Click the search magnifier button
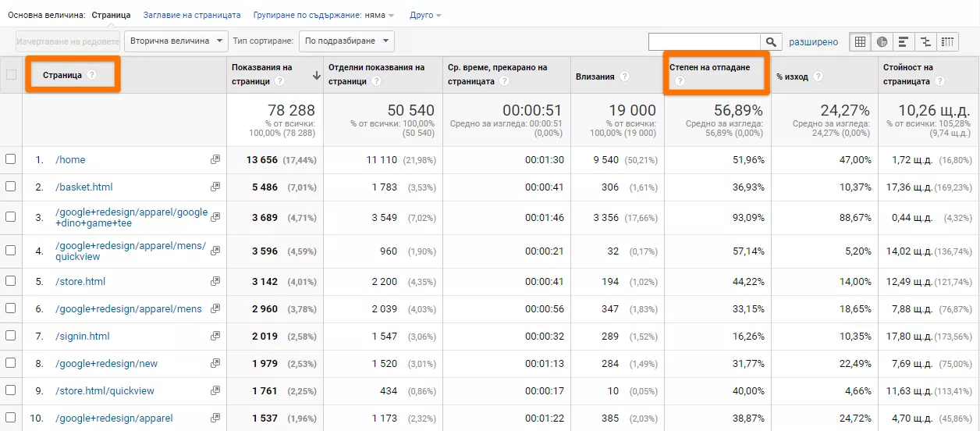Image resolution: width=980 pixels, height=431 pixels. click(x=771, y=42)
